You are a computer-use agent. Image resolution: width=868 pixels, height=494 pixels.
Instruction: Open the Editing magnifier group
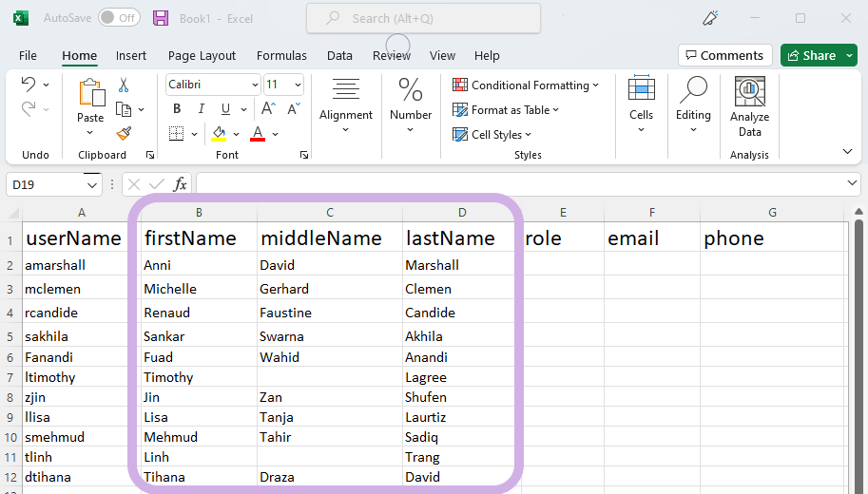click(693, 106)
